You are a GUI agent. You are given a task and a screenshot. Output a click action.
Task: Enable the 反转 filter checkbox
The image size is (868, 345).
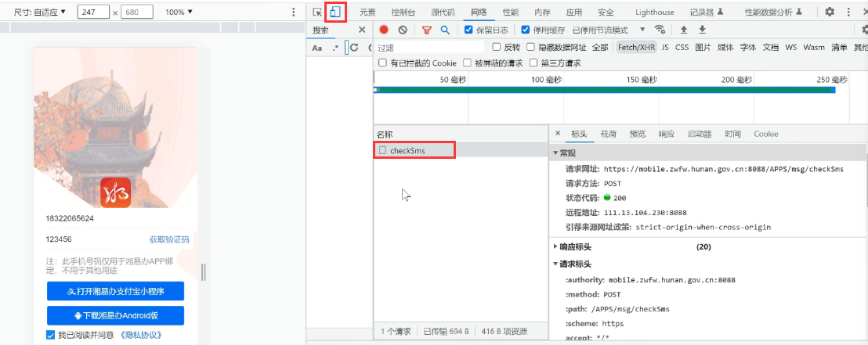[x=497, y=47]
